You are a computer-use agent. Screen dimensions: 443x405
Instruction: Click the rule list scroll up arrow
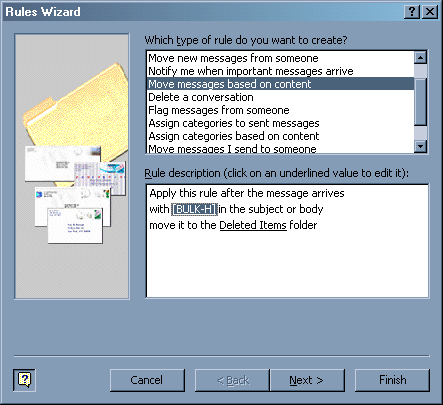click(420, 58)
